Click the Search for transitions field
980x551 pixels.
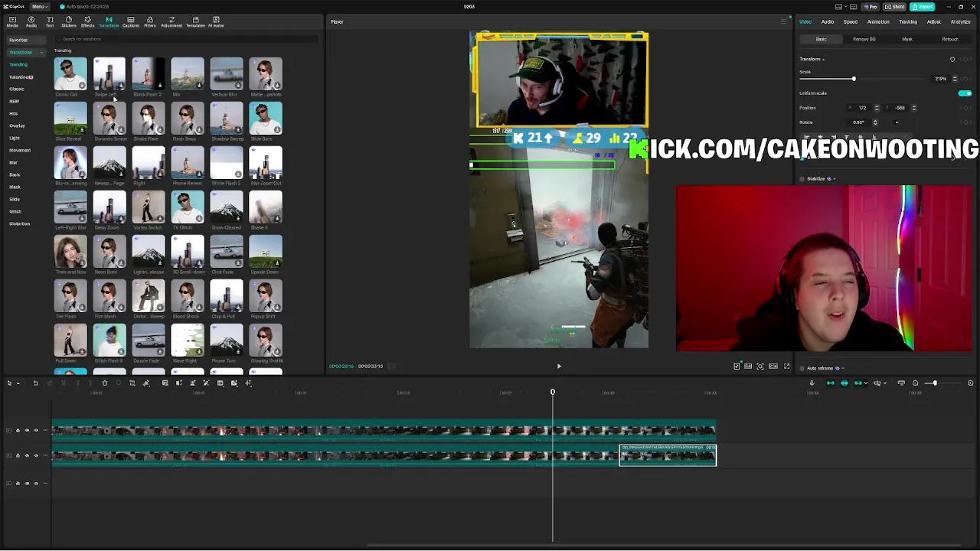(x=187, y=39)
